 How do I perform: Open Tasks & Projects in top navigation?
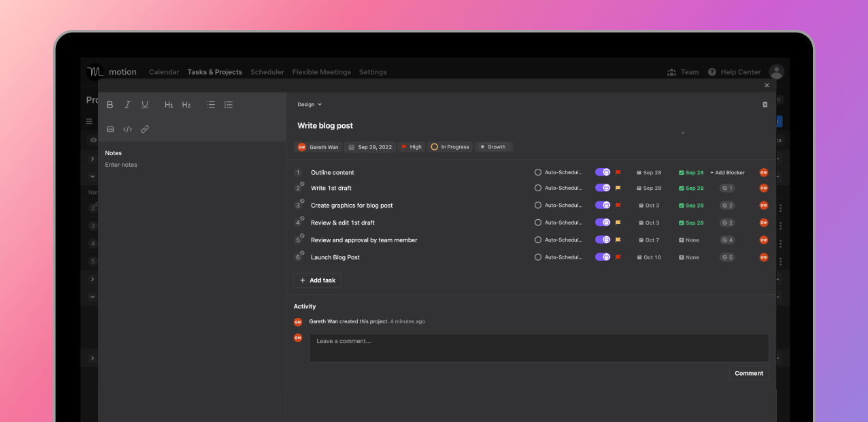[215, 72]
